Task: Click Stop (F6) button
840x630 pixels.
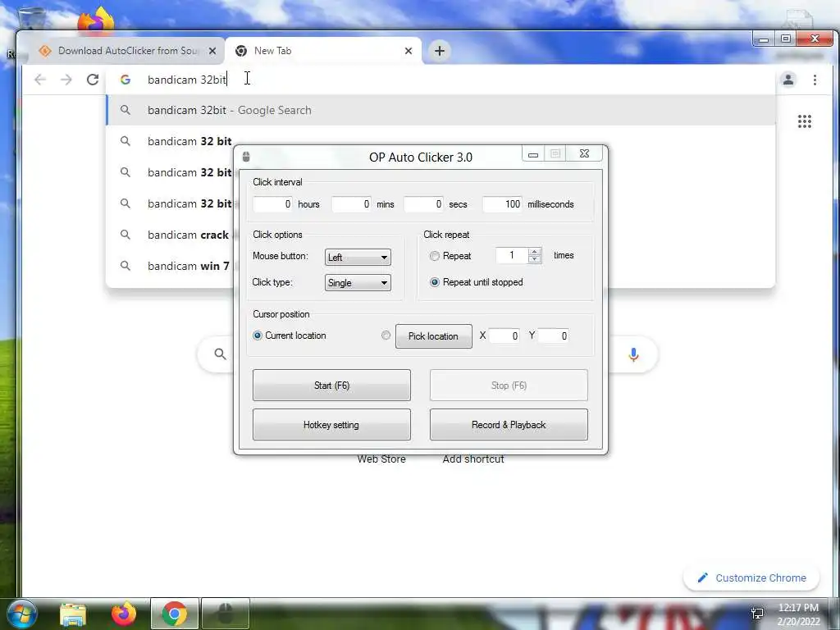Action: coord(509,386)
